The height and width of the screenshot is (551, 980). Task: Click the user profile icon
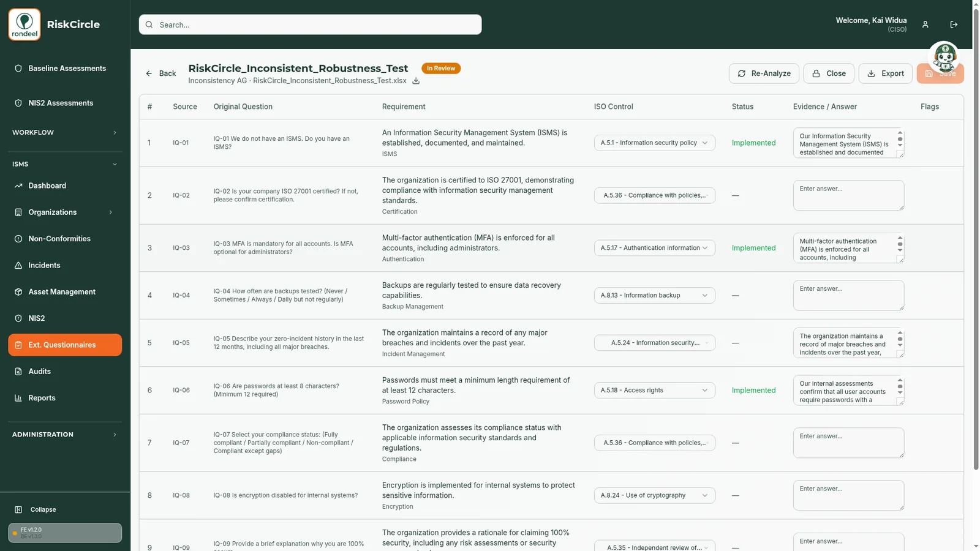(925, 24)
